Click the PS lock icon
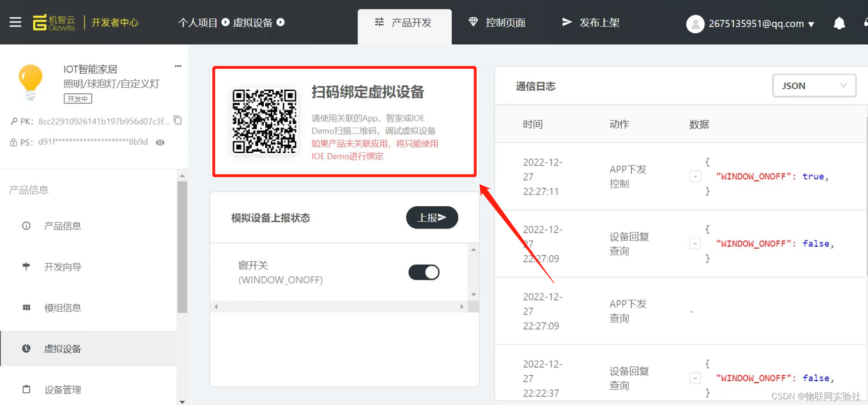The width and height of the screenshot is (868, 405). (14, 142)
